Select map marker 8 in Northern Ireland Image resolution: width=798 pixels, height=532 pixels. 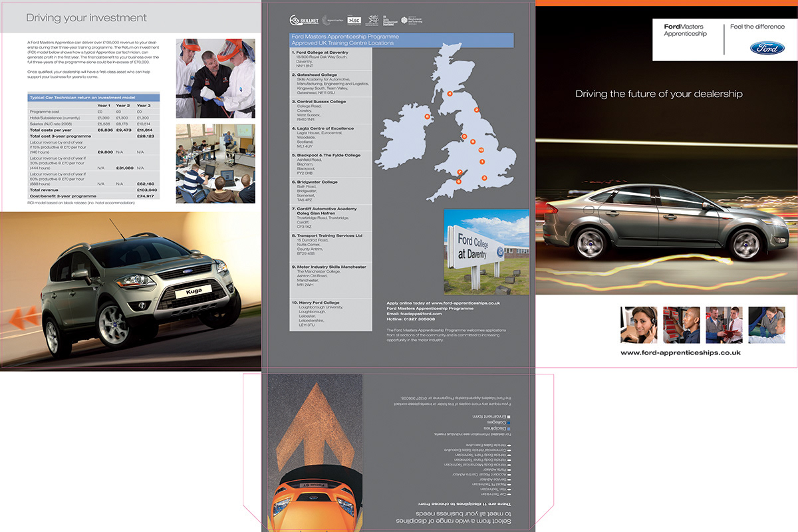point(427,117)
